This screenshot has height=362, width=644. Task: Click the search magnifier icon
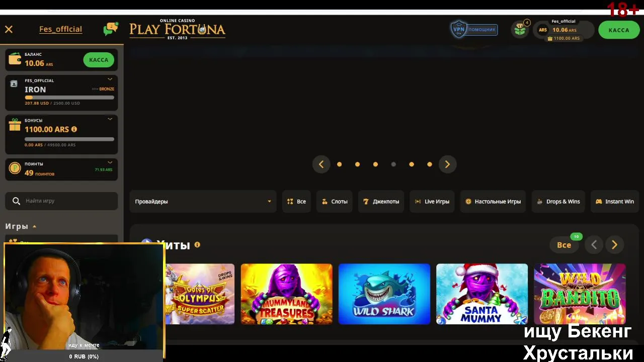16,201
